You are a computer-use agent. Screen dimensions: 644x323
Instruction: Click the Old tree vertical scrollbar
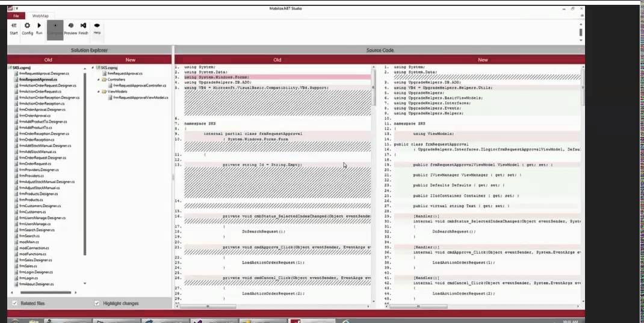(85, 164)
